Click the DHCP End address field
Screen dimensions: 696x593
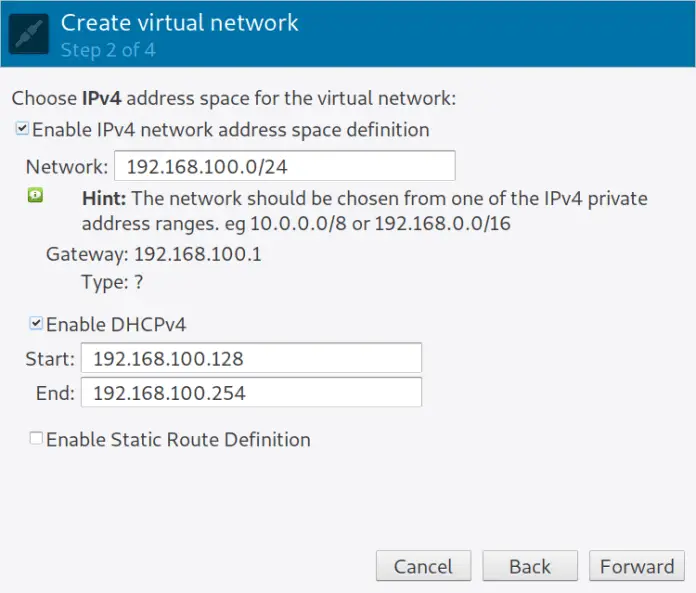click(251, 393)
